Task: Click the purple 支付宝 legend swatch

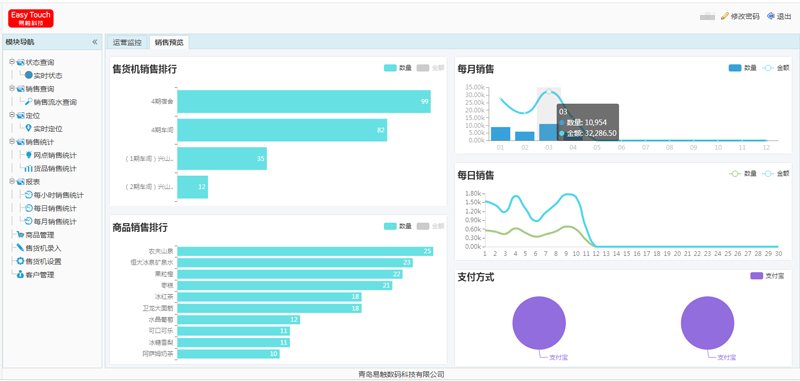Action: [x=756, y=276]
